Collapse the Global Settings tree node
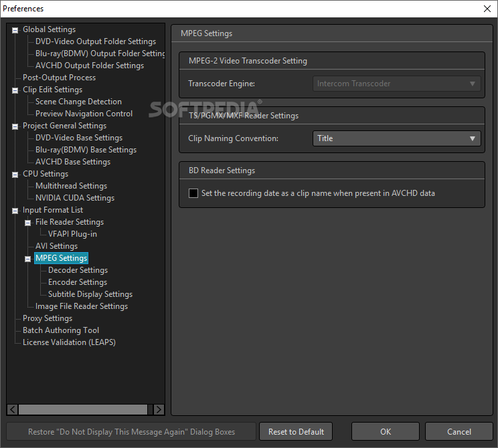The image size is (498, 448). pos(15,31)
